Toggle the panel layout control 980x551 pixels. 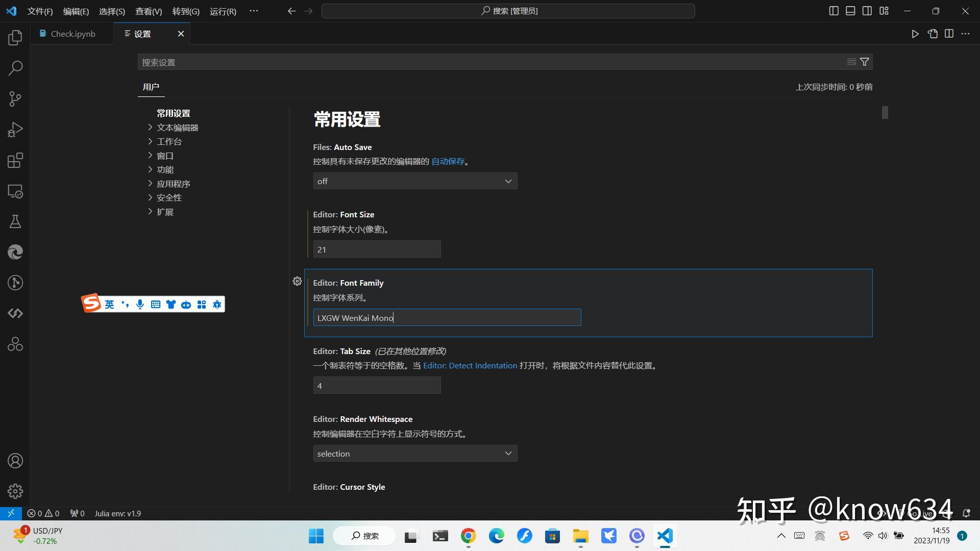[x=850, y=10]
